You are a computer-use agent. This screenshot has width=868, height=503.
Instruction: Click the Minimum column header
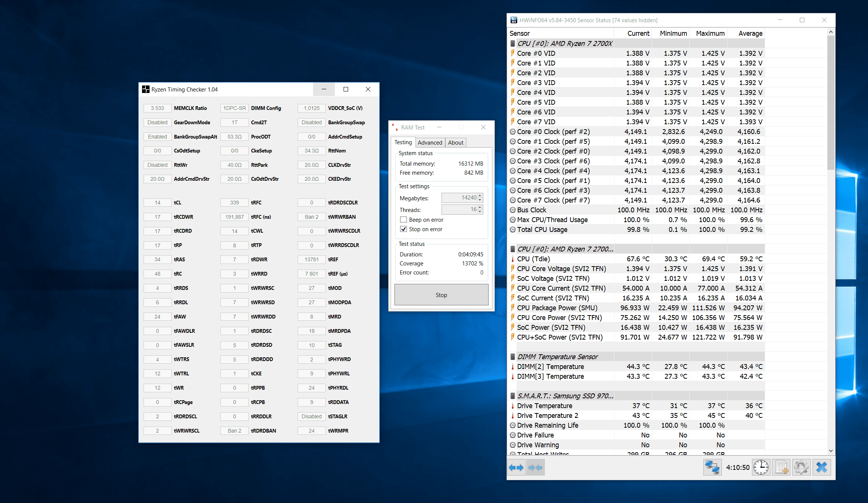671,34
